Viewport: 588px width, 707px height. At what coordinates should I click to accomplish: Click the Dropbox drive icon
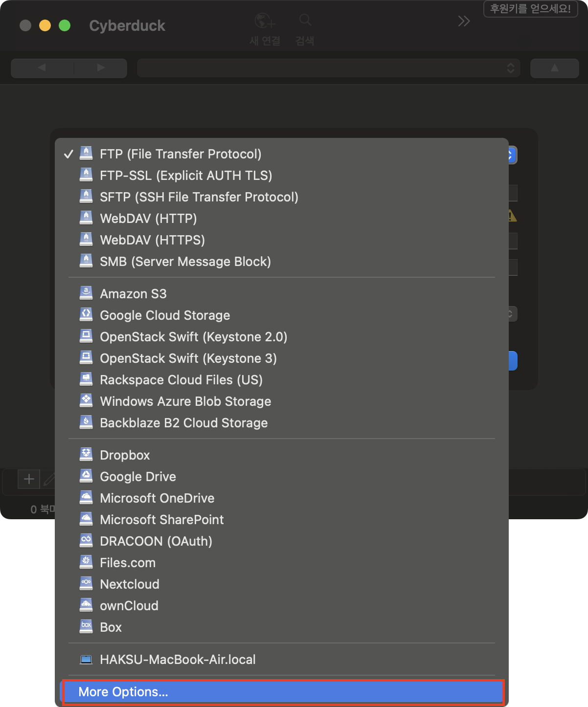pos(86,455)
